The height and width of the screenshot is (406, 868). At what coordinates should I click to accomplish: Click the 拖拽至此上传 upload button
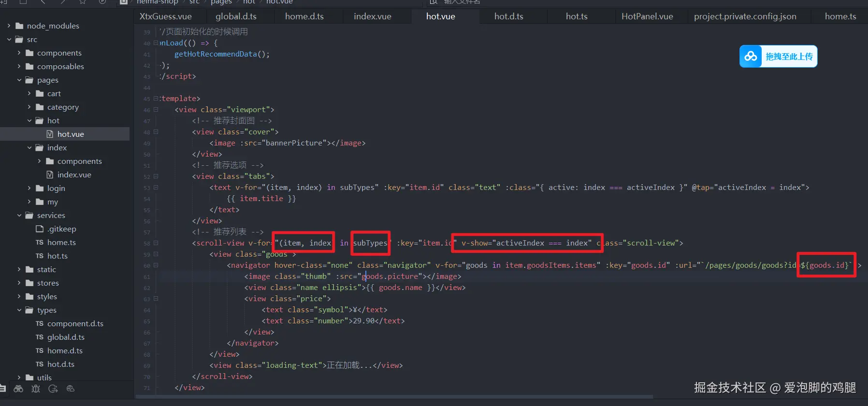(x=778, y=57)
